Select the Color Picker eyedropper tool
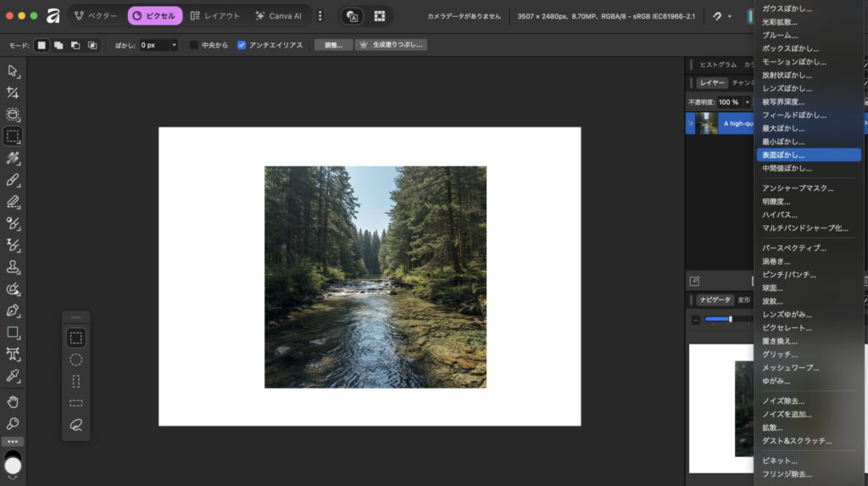 coord(13,376)
